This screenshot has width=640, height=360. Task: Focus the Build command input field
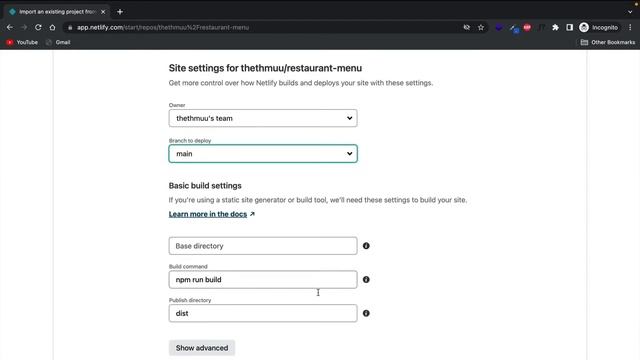pos(263,280)
